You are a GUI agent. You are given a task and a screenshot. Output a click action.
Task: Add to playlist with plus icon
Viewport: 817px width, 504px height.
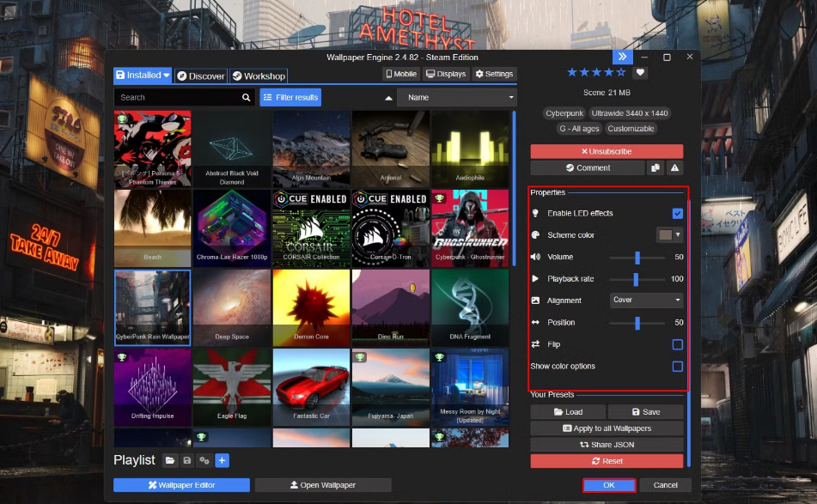click(222, 460)
